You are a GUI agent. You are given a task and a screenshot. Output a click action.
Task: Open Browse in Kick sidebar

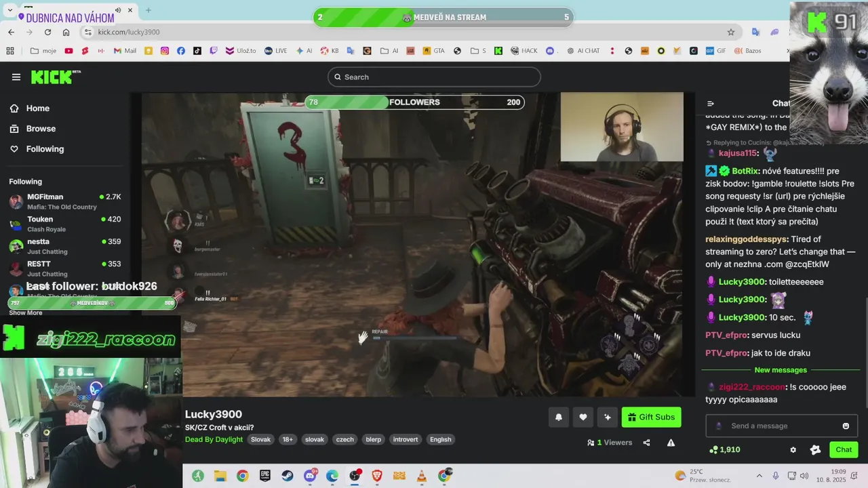coord(33,129)
